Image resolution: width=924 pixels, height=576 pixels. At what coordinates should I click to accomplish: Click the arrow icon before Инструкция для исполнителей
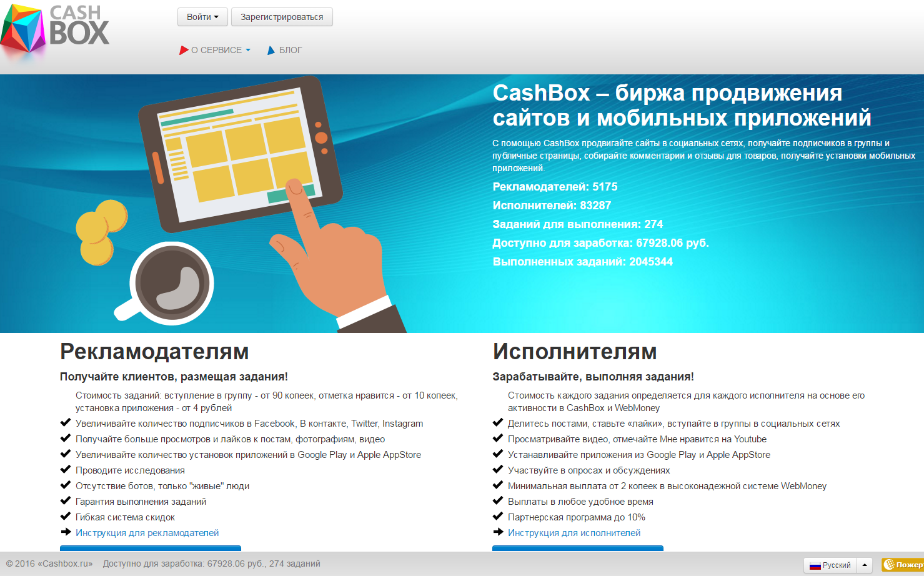click(498, 532)
